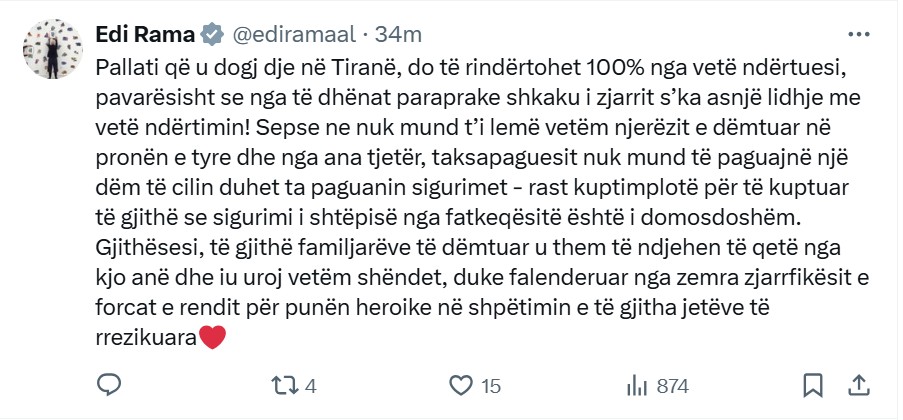Viewport: 903px width, 420px height.
Task: Click the Edi Rama display name
Action: 145,34
